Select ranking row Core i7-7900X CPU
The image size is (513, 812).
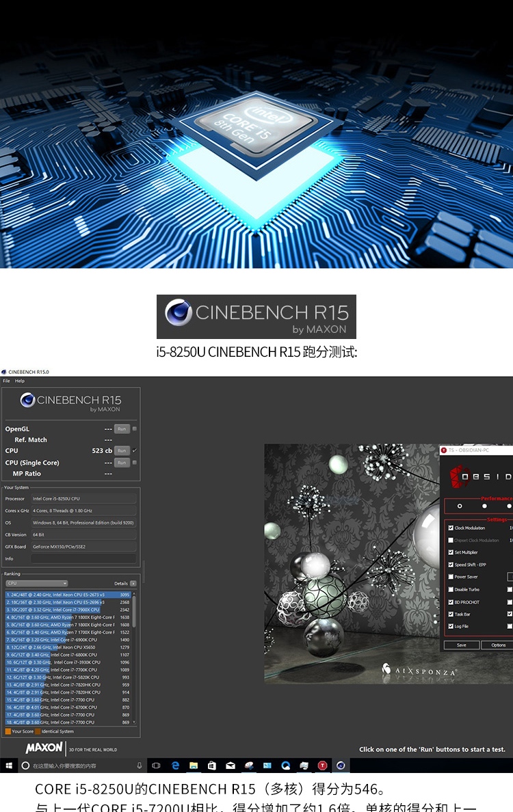coord(68,610)
